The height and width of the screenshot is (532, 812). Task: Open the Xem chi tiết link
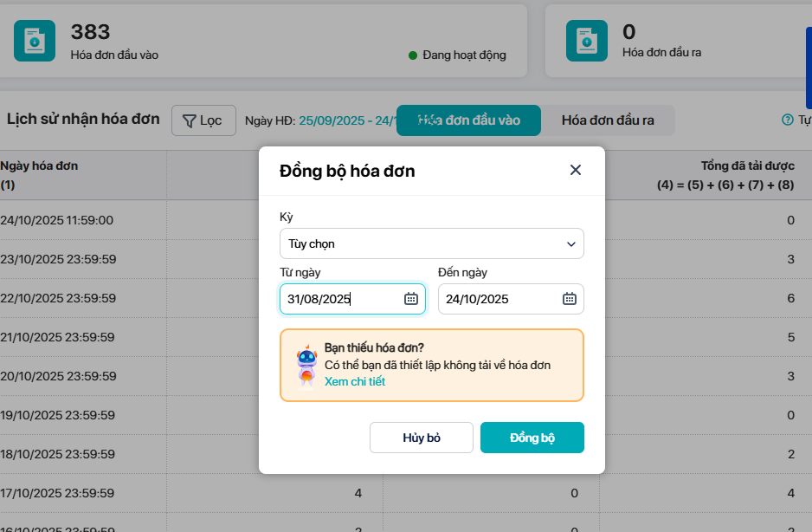[x=355, y=381]
